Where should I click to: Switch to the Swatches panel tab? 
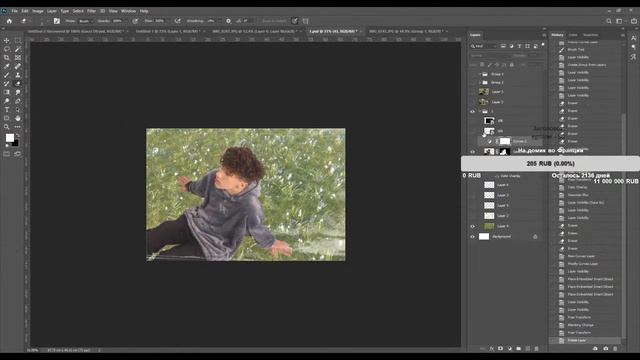[590, 35]
